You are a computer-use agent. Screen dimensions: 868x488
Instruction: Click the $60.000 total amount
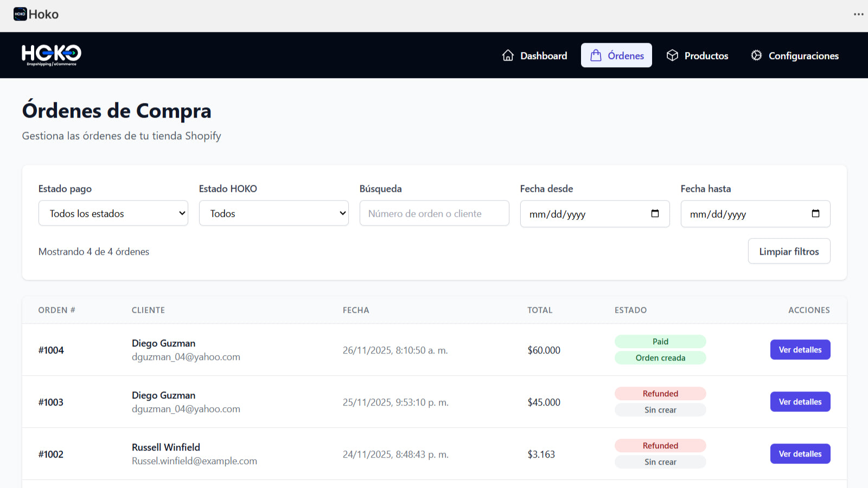544,350
